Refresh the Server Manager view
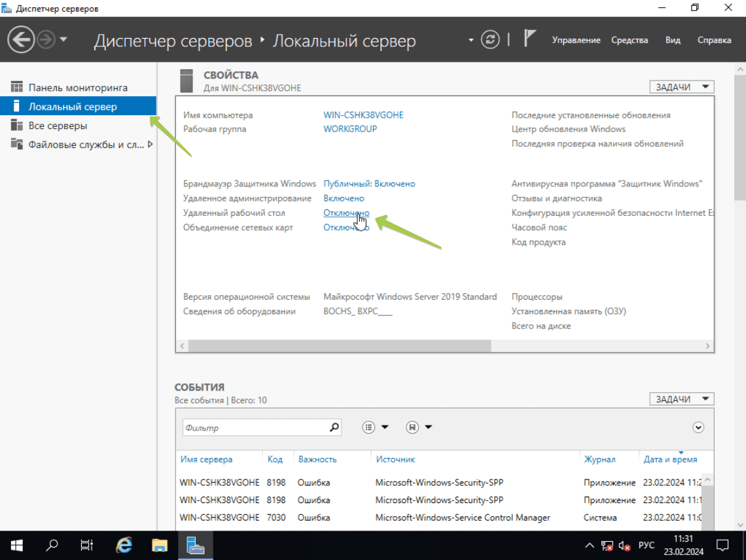The image size is (746, 560). point(490,39)
